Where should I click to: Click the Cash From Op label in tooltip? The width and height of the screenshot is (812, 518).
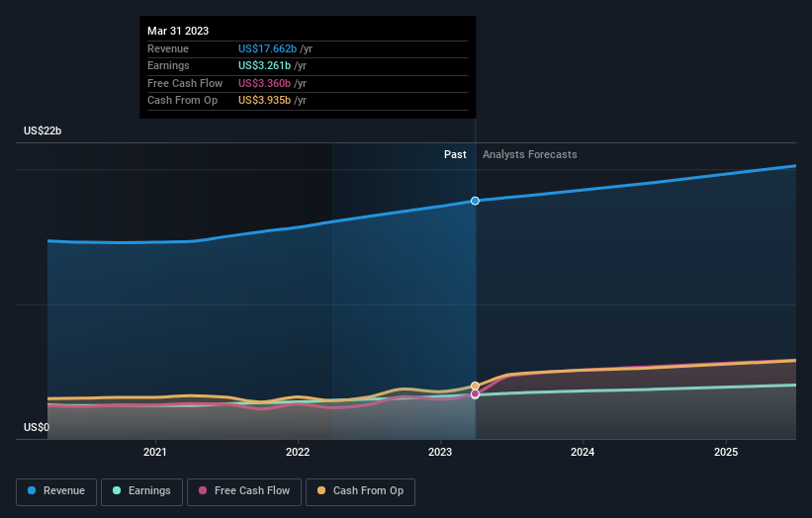click(182, 101)
